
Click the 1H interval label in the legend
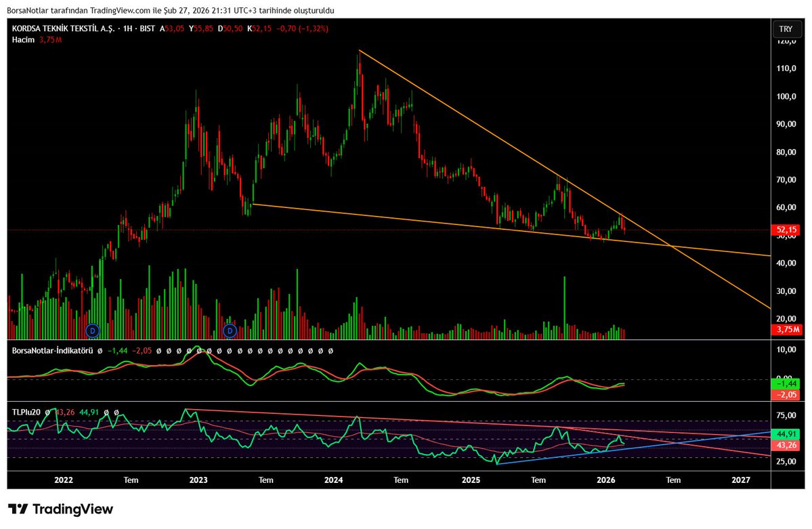(x=127, y=29)
